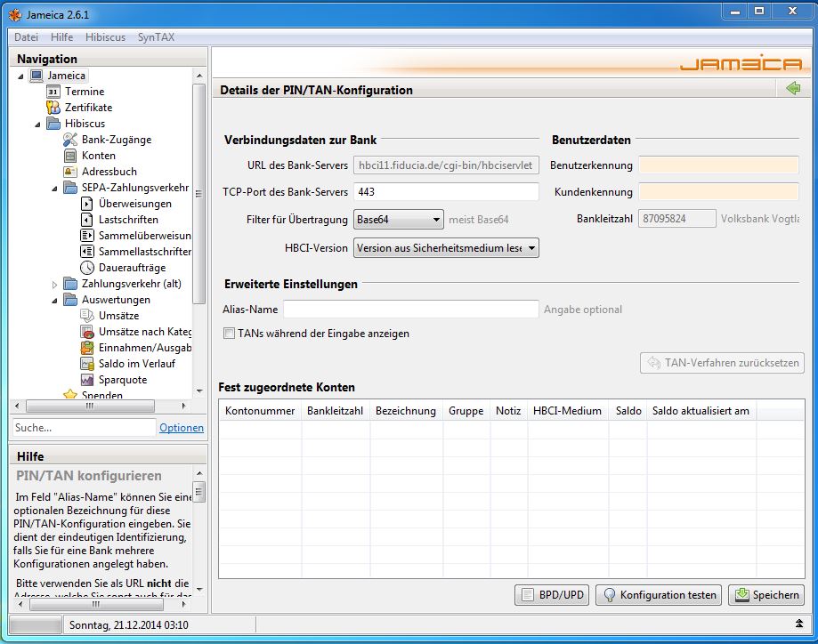The image size is (818, 644).
Task: Click the Adressbuch icon
Action: point(70,172)
